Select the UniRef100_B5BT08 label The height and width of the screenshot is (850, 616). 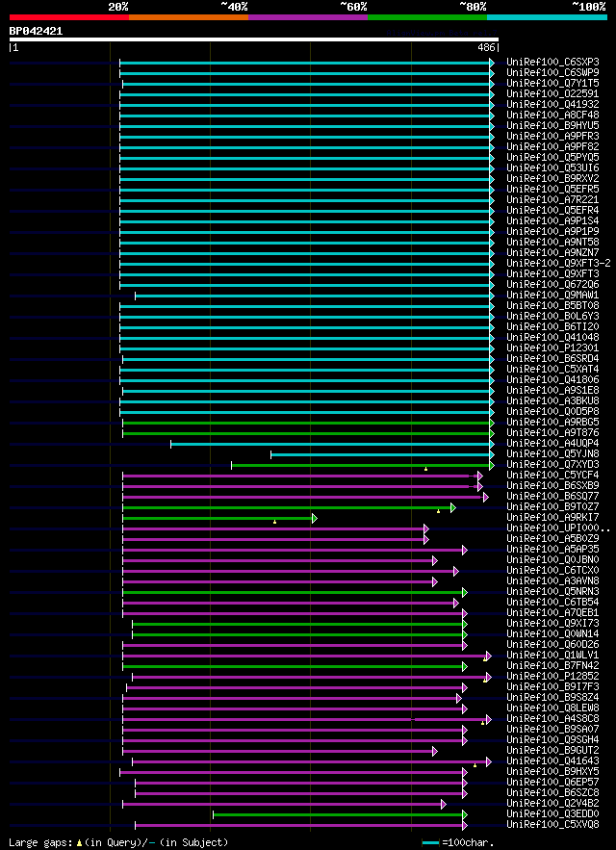(552, 306)
